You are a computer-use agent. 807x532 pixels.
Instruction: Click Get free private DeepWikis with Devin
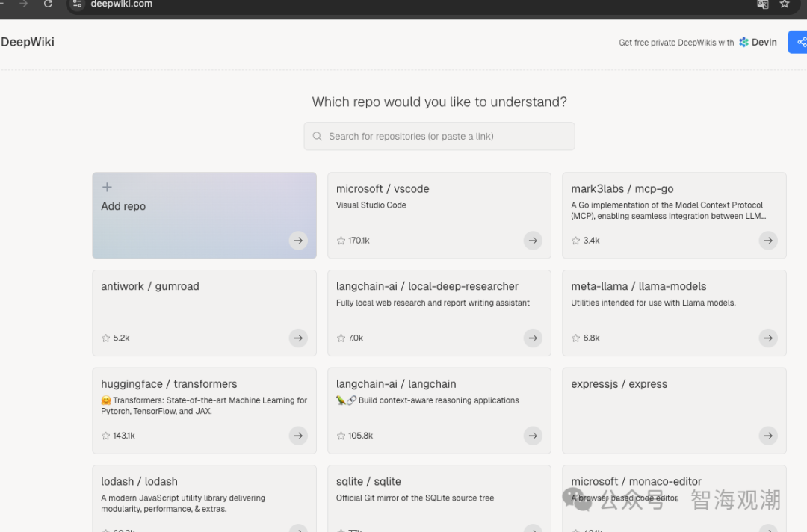coord(697,42)
